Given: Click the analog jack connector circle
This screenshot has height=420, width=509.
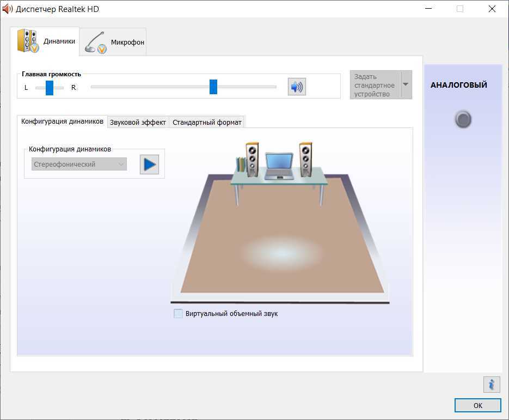Looking at the screenshot, I should tap(463, 120).
